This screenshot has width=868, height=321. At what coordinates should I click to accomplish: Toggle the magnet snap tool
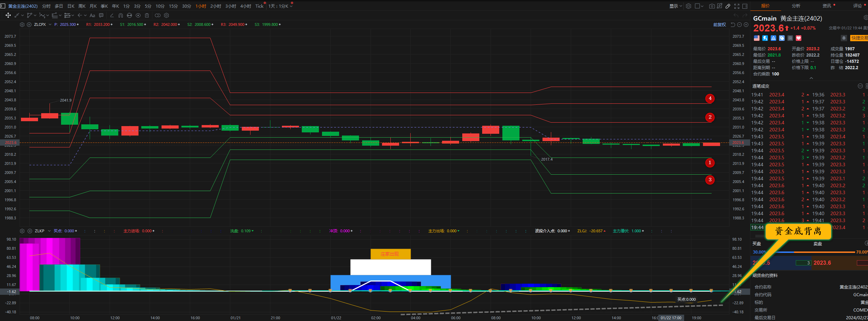click(121, 15)
